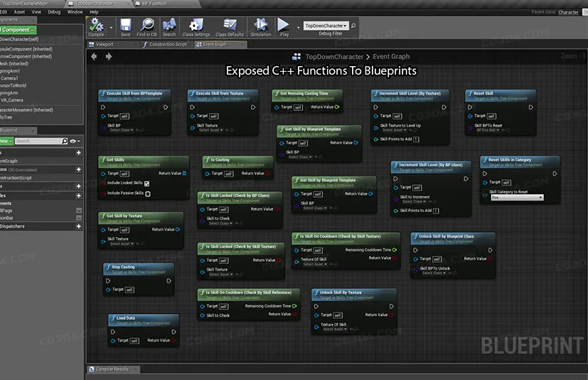Add function override with plus icon

(78, 169)
